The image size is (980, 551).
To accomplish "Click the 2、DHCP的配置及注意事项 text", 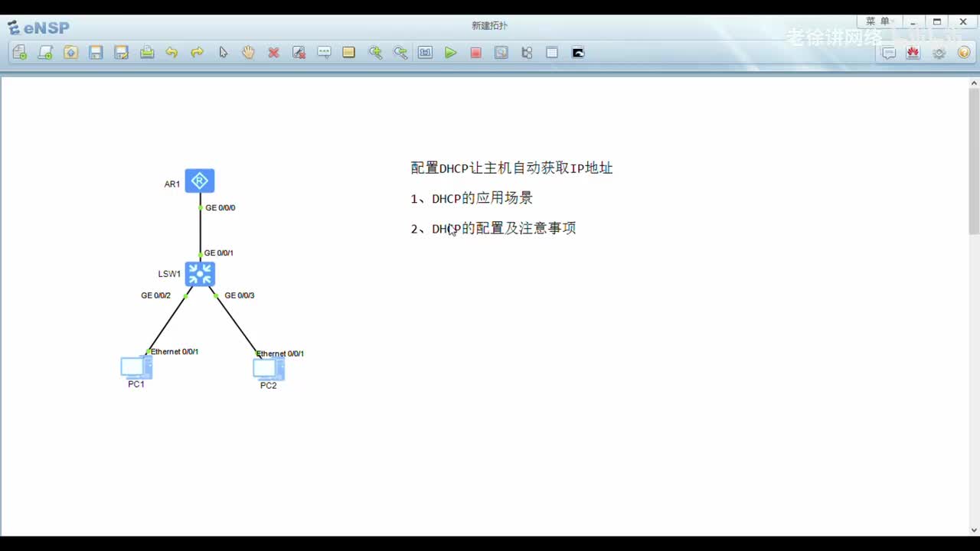I will (x=493, y=228).
